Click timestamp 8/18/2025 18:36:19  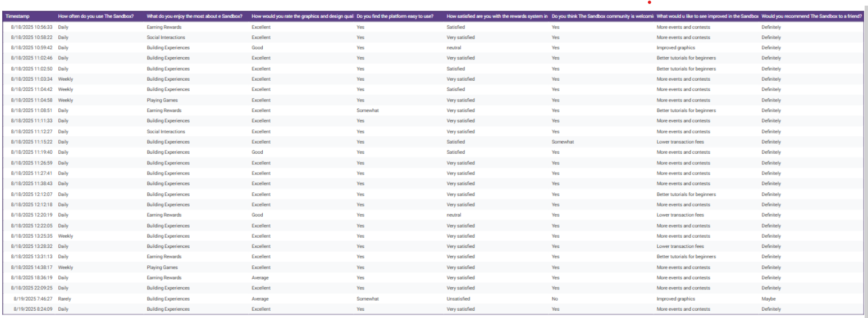click(31, 278)
